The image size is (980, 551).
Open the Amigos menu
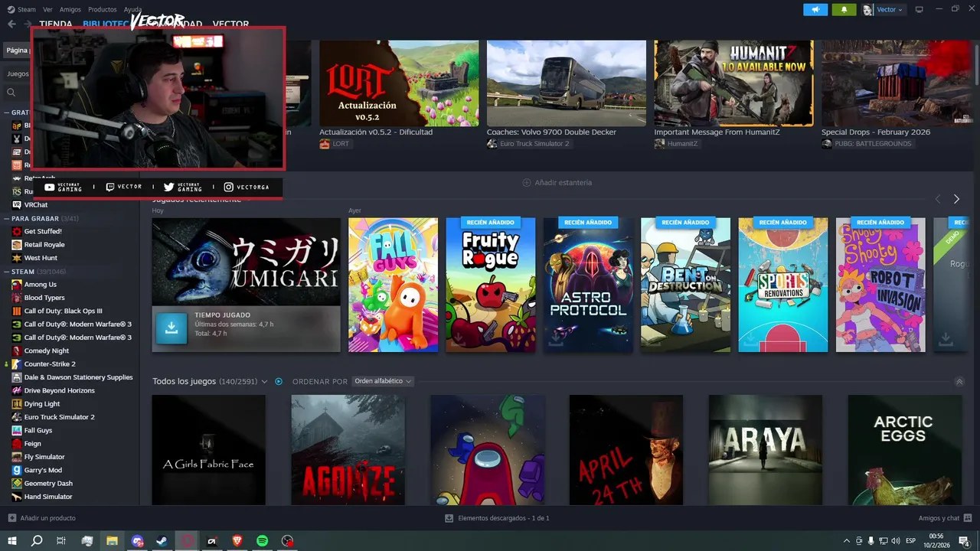pyautogui.click(x=70, y=9)
